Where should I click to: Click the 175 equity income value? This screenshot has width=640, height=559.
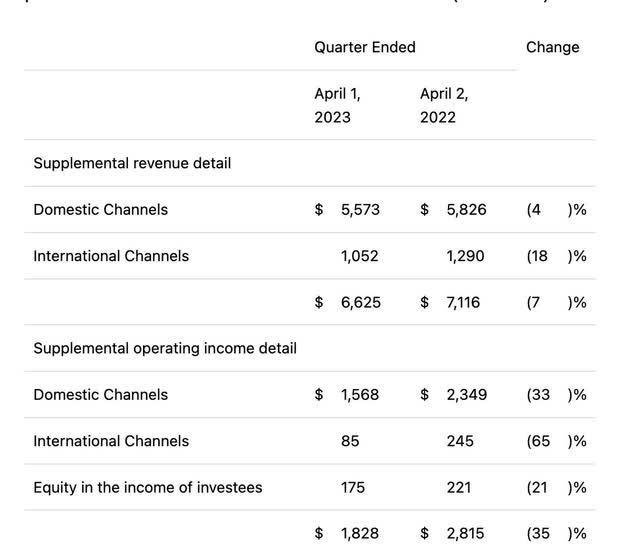pos(353,488)
